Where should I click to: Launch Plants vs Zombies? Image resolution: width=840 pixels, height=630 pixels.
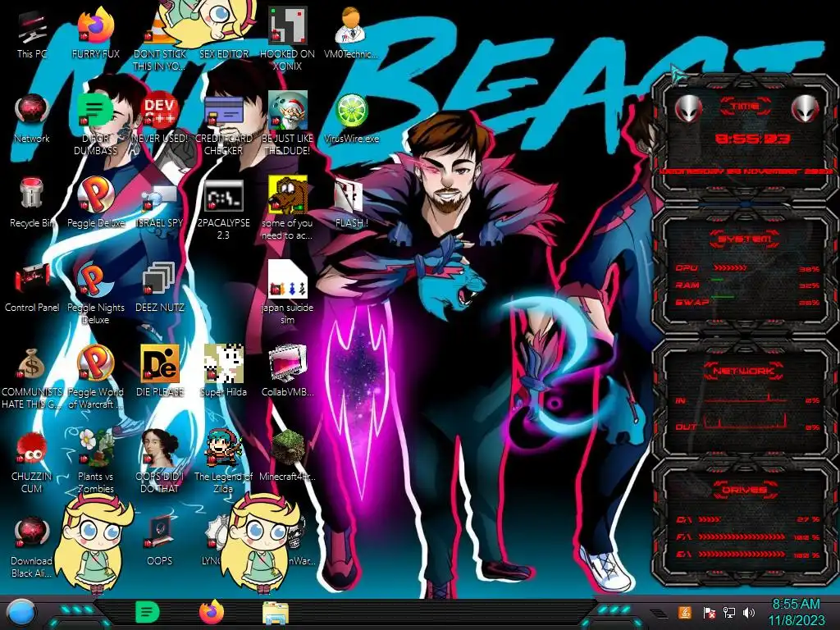coord(95,461)
